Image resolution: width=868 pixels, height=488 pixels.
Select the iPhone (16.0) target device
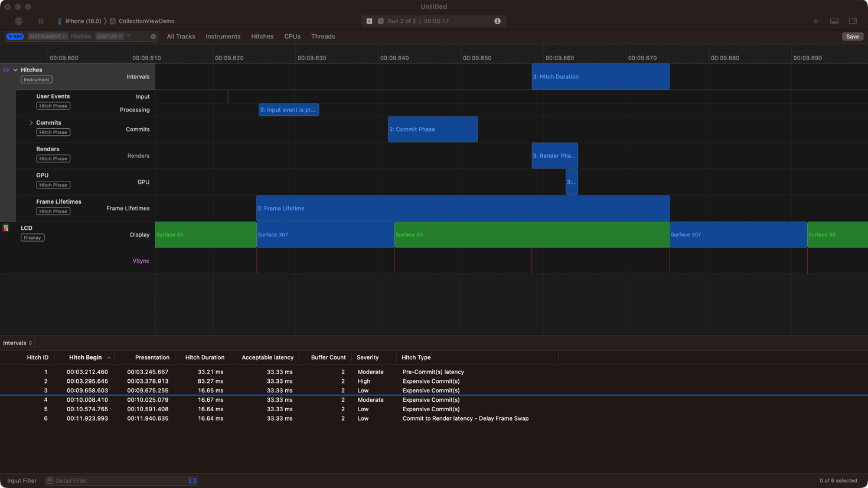pyautogui.click(x=79, y=21)
